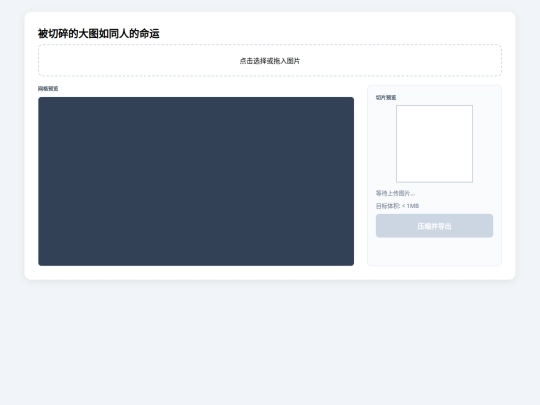Click the 目标体积: < 1MB text
540x405 pixels.
point(397,206)
